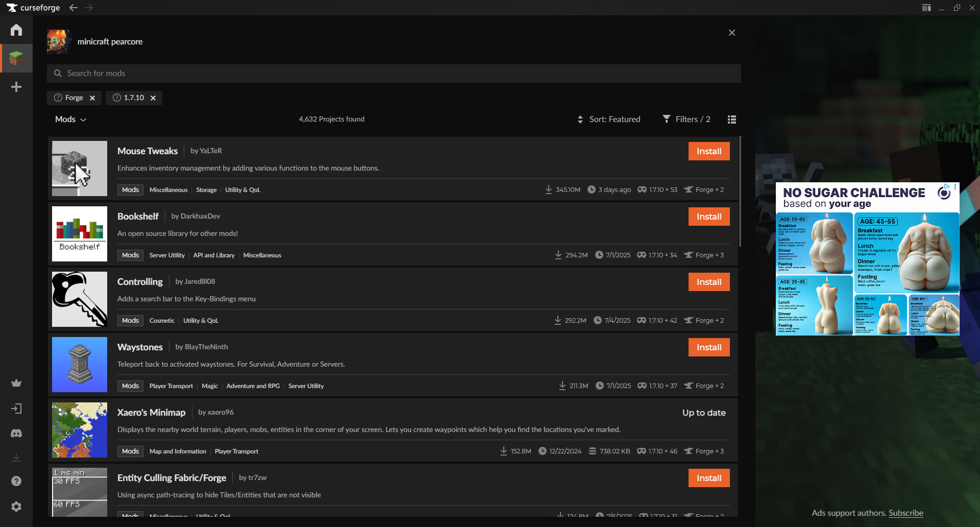The image size is (980, 527).
Task: Focus the Search for mods field
Action: pyautogui.click(x=393, y=74)
